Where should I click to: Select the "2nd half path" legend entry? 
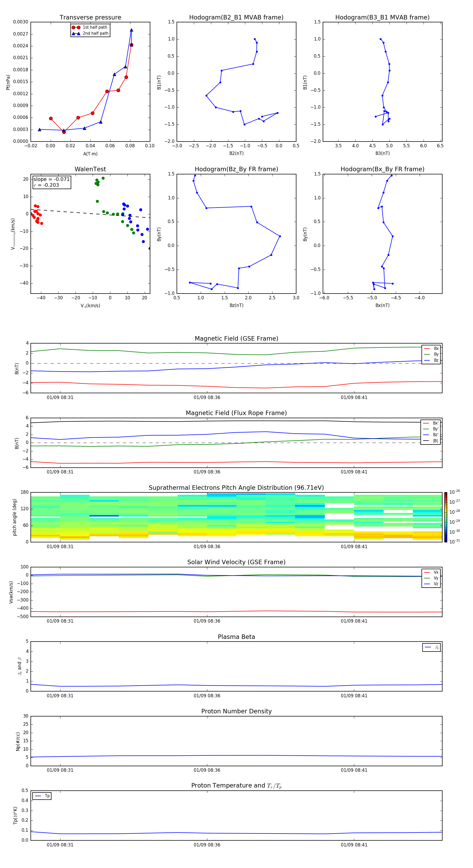coord(90,33)
